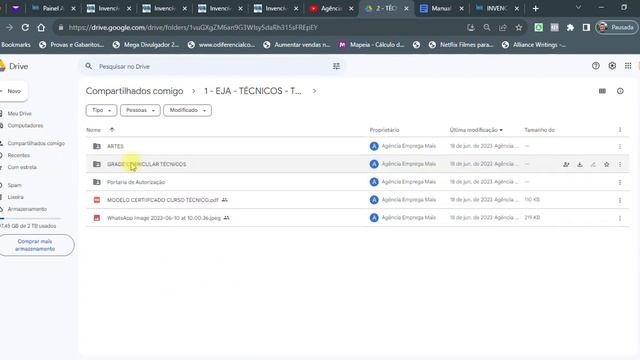Open Alliance Writings bookmark
The height and width of the screenshot is (360, 640).
[x=534, y=45]
